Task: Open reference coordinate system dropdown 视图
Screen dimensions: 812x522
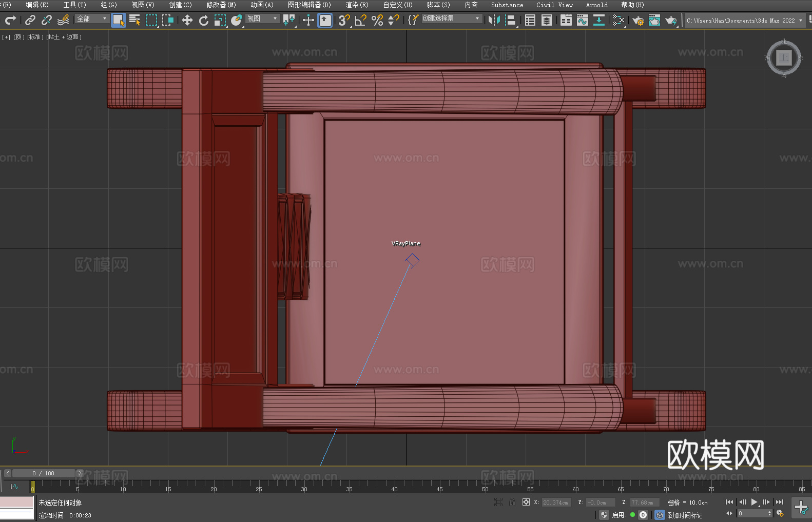Action: click(x=262, y=18)
